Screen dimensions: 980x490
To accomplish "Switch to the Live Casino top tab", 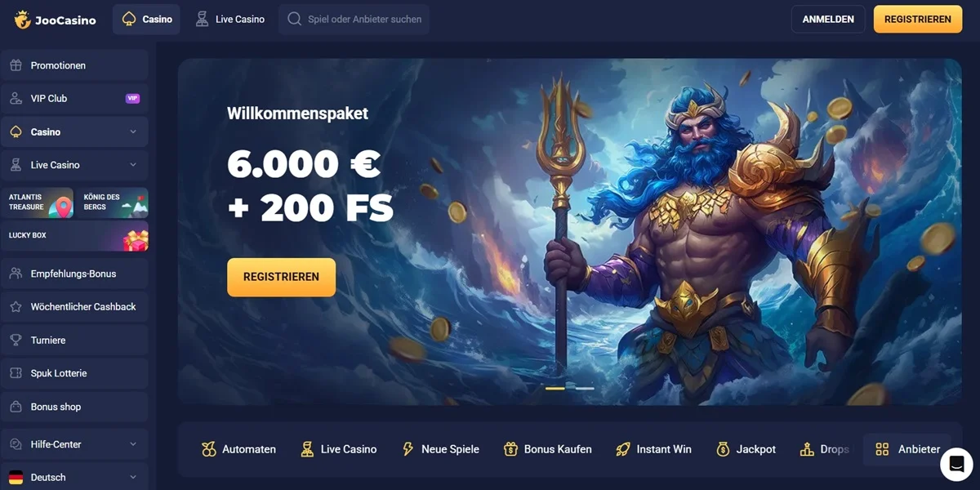I will click(230, 19).
